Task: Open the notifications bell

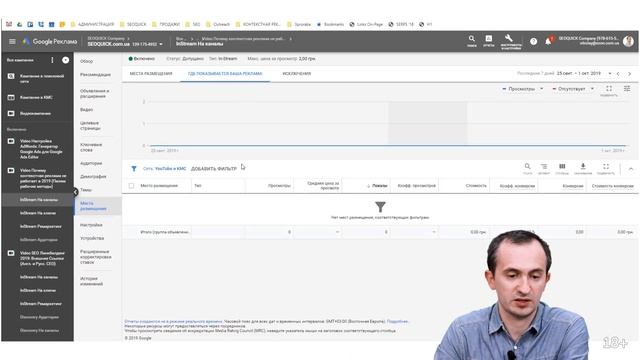Action: (x=548, y=41)
